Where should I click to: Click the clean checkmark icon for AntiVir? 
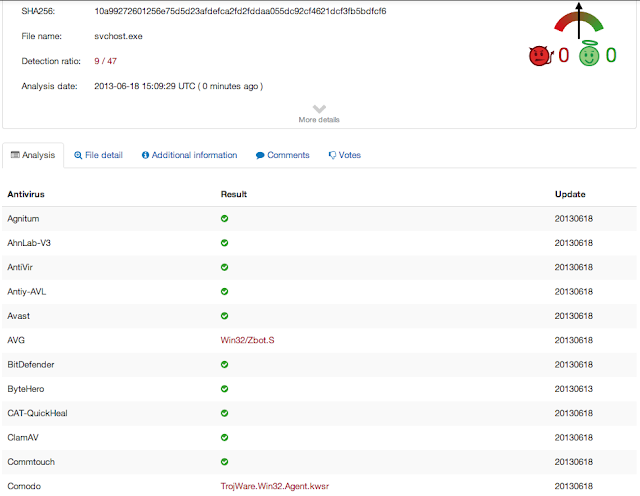tap(224, 267)
